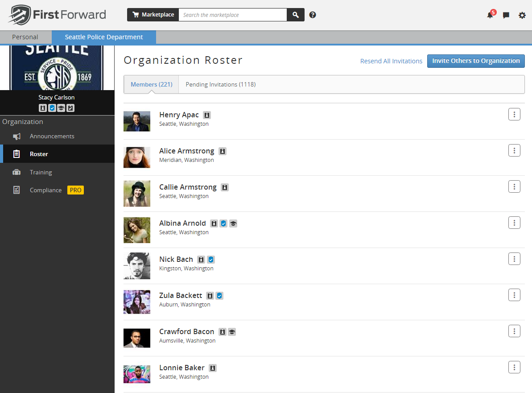The image size is (532, 393).
Task: Click Callie Armstrong's profile photo
Action: (137, 194)
